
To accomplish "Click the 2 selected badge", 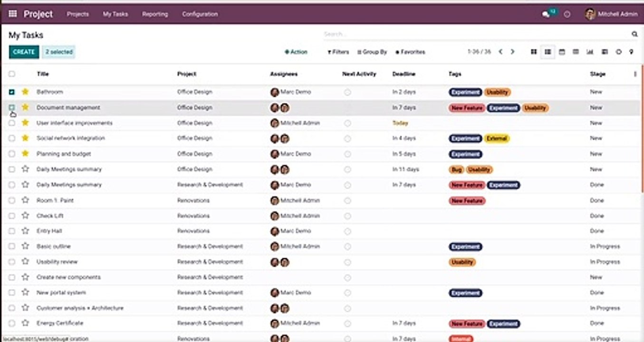I will (x=59, y=52).
